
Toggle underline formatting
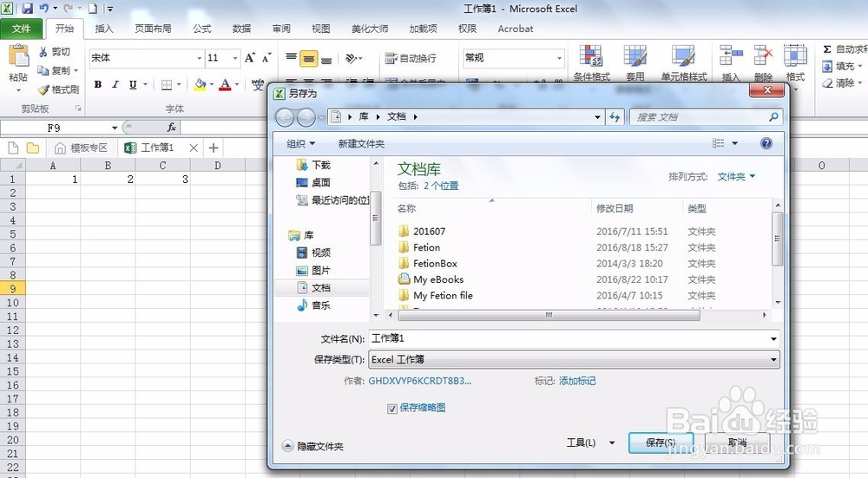coord(133,85)
